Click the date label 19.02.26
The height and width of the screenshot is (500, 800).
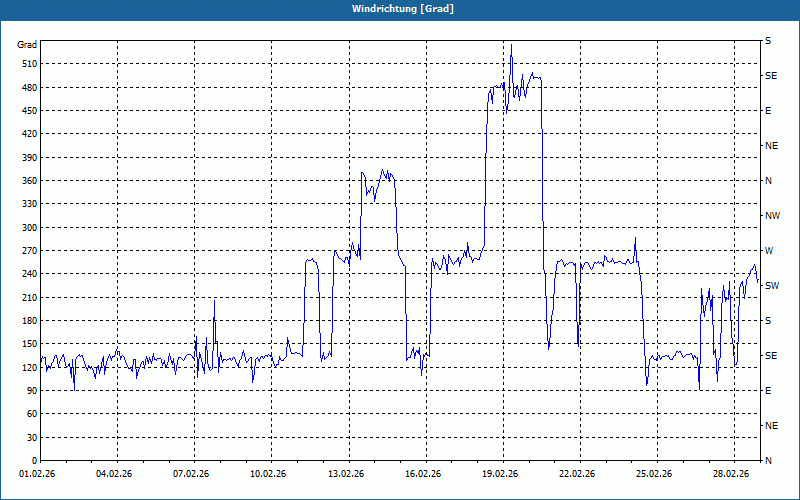click(x=500, y=474)
